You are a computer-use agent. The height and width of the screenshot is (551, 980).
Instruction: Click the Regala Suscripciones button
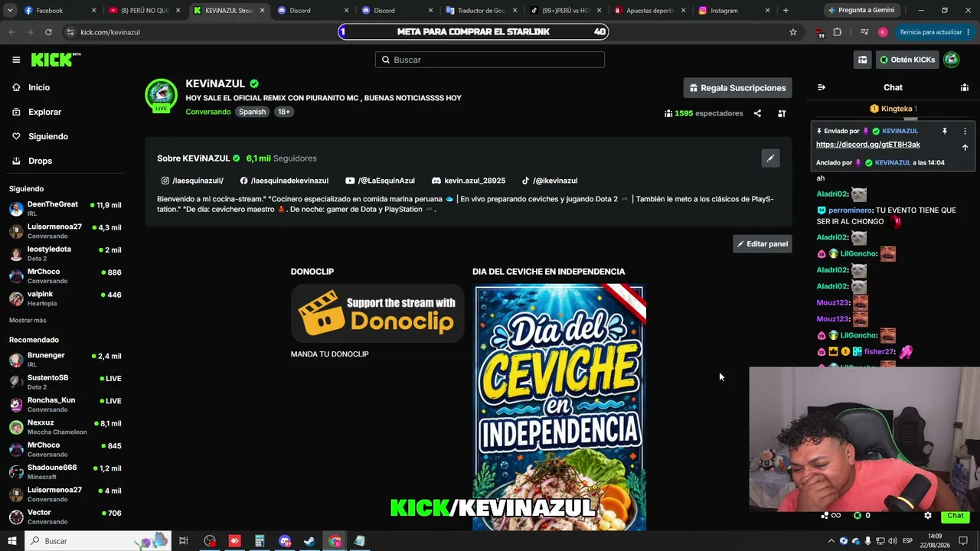[x=737, y=88]
